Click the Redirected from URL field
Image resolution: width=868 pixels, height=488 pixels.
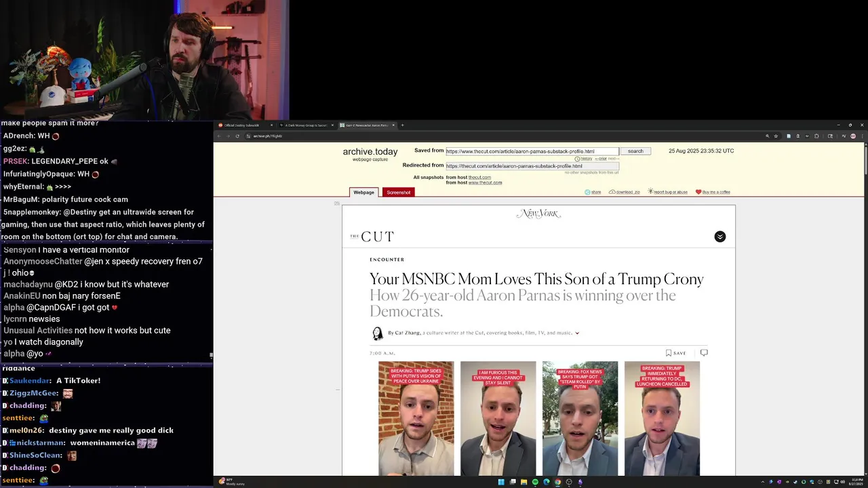pyautogui.click(x=532, y=165)
